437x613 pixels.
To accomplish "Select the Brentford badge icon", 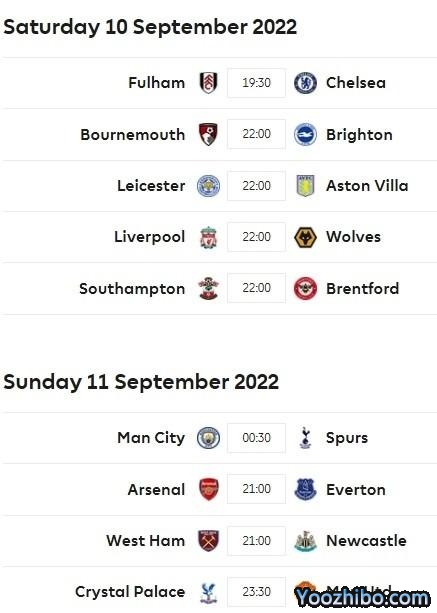I will click(305, 289).
